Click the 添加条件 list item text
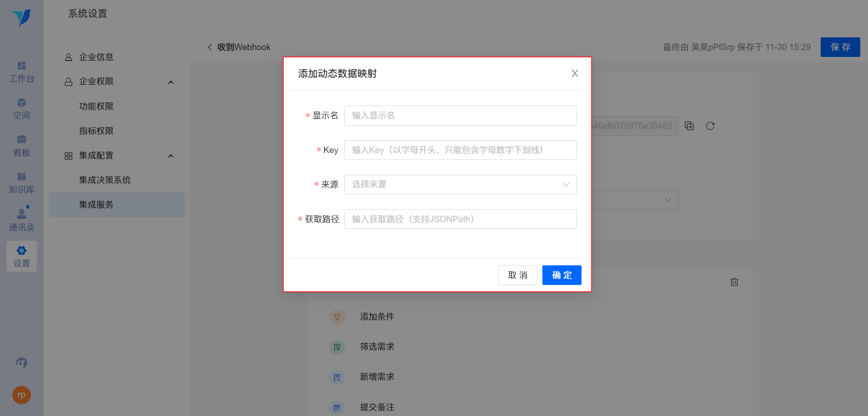This screenshot has height=416, width=868. point(377,317)
